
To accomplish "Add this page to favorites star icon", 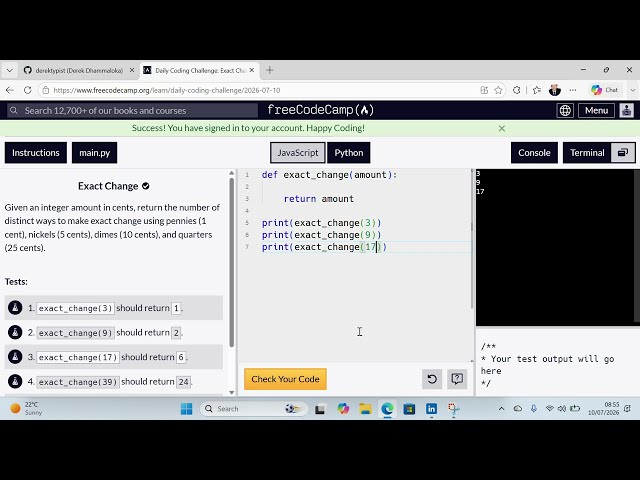I will pyautogui.click(x=498, y=90).
